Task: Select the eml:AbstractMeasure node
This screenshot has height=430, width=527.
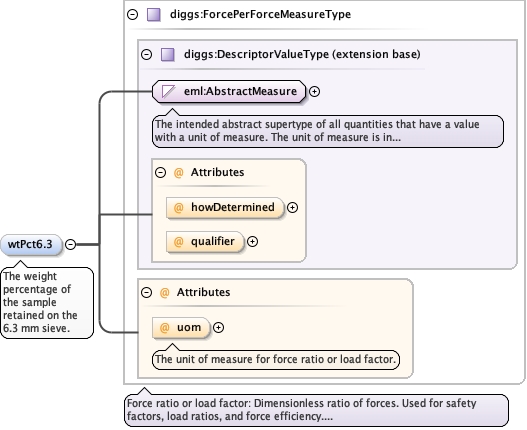Action: [229, 91]
